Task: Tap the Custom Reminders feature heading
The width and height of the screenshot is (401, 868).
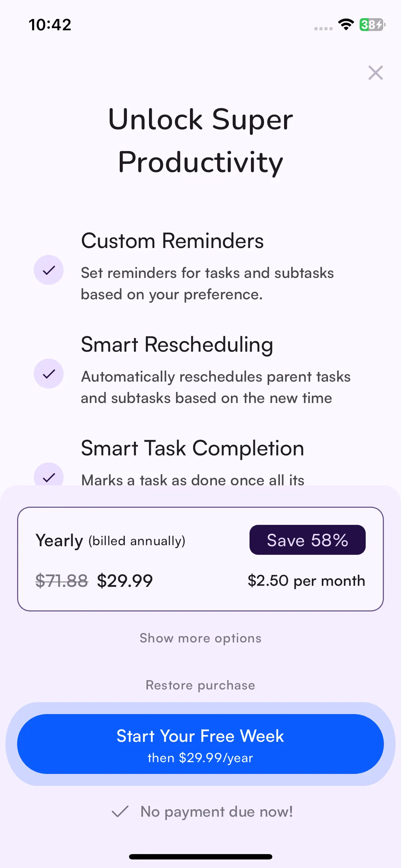Action: [x=173, y=241]
